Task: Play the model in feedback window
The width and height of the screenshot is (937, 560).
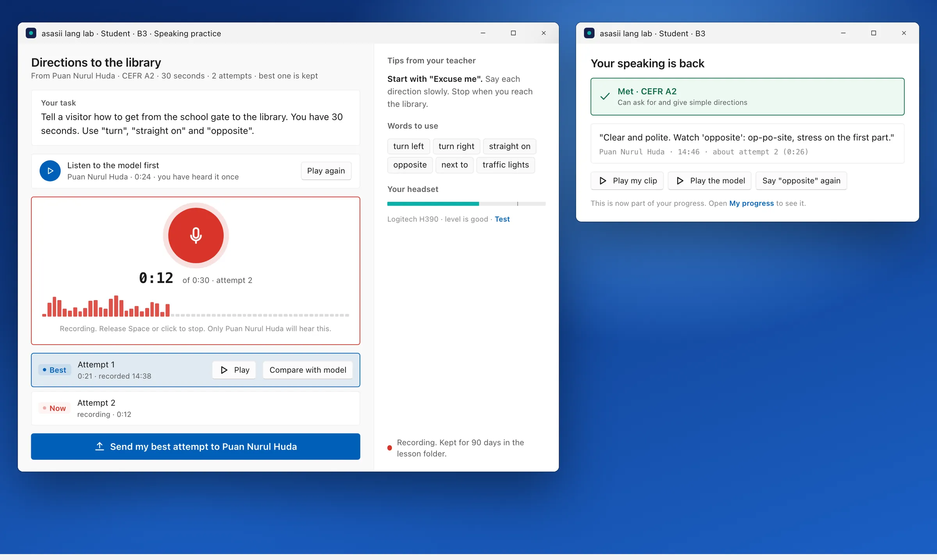Action: (x=709, y=181)
